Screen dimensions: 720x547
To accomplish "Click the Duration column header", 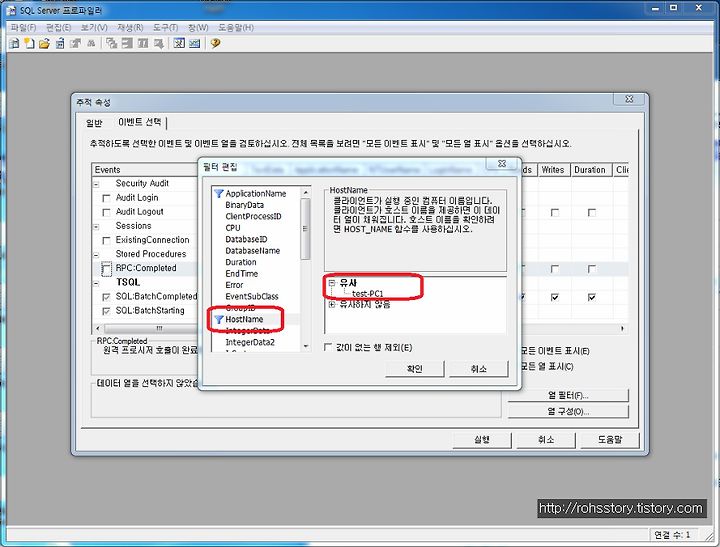I will click(590, 170).
